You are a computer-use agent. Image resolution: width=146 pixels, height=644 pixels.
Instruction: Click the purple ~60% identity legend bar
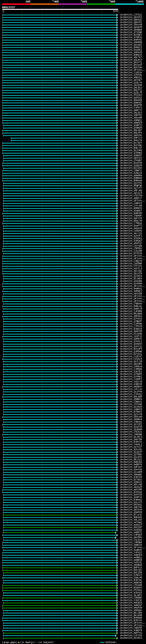tap(73, 4)
